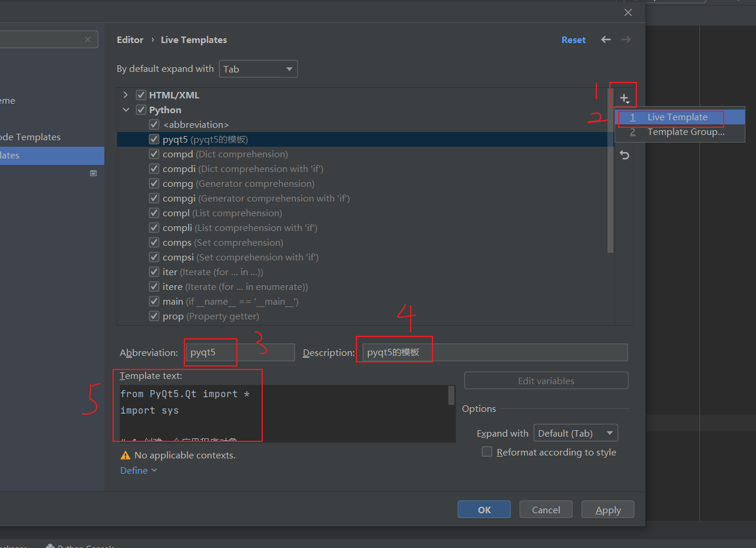Select Live Templates in the settings sidebar
Screen dimensions: 756x548
click(x=52, y=156)
